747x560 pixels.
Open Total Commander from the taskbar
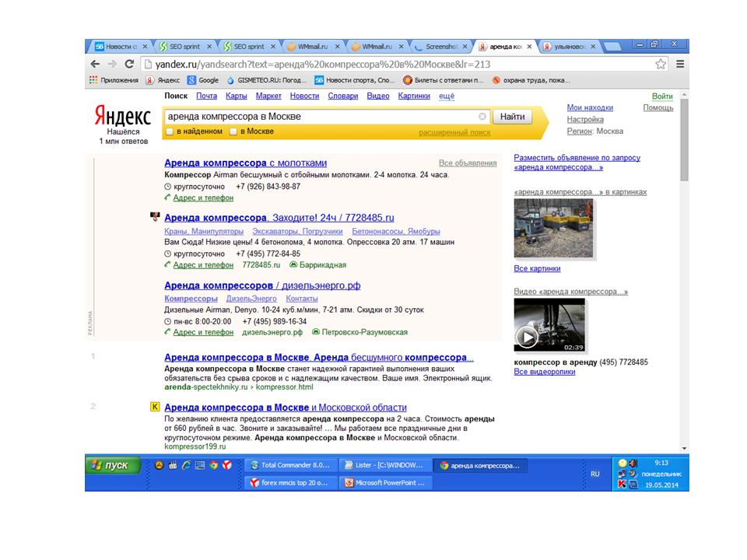pos(290,465)
